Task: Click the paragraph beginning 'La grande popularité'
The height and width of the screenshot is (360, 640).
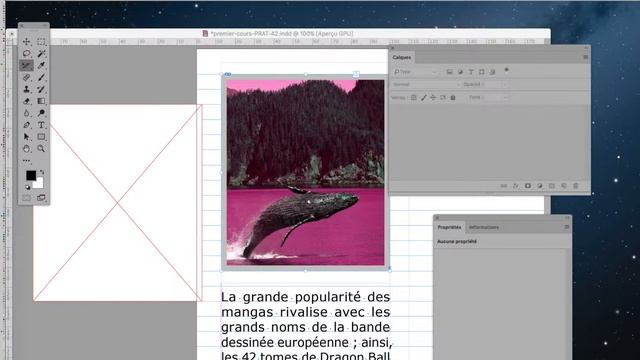Action: [x=306, y=325]
